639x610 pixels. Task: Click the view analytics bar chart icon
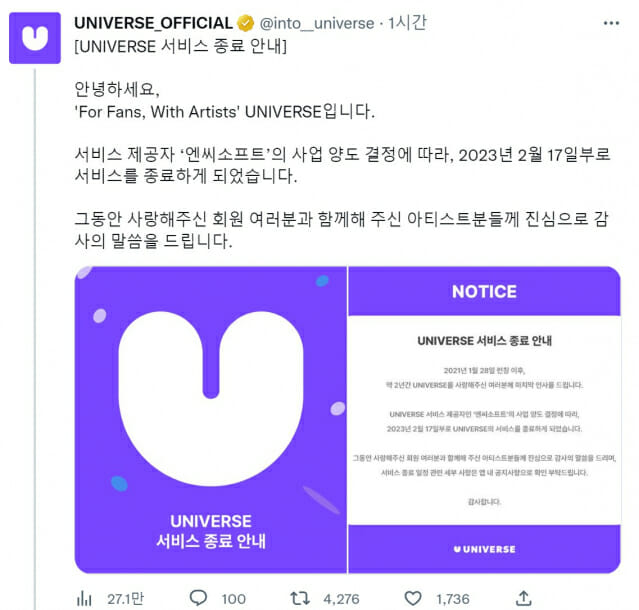coord(84,599)
